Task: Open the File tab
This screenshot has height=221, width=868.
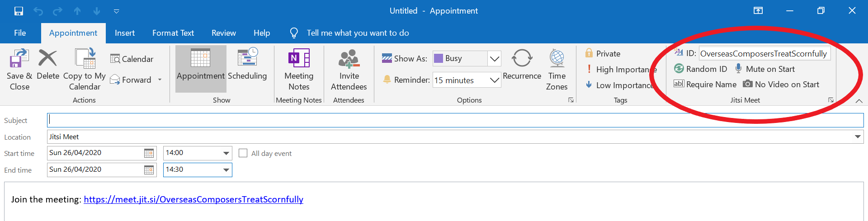Action: [x=20, y=33]
